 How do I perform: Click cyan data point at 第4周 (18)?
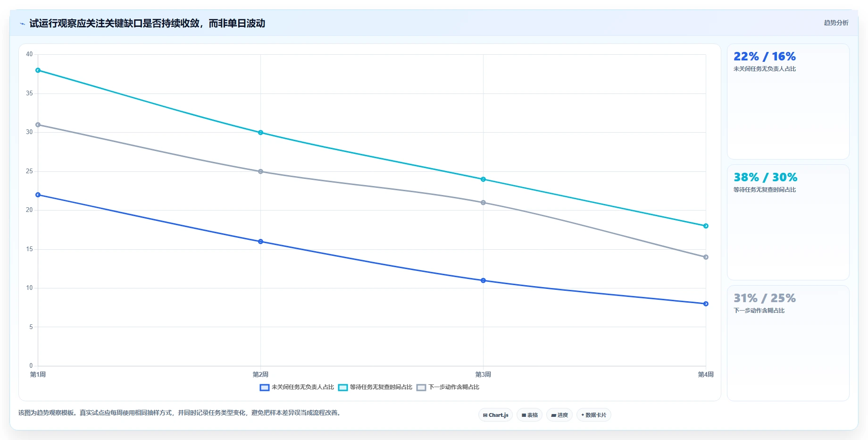tap(706, 226)
